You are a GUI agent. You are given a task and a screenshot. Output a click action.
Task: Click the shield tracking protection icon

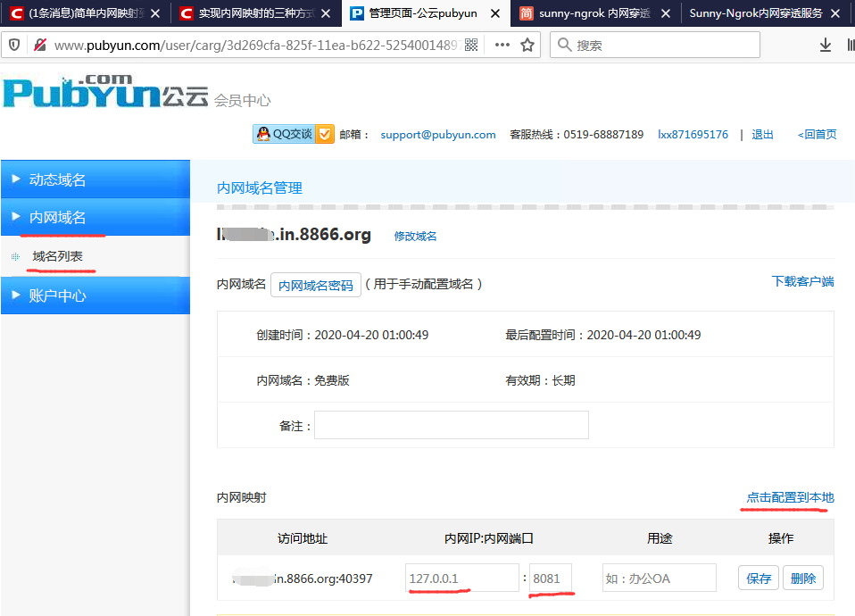point(14,45)
